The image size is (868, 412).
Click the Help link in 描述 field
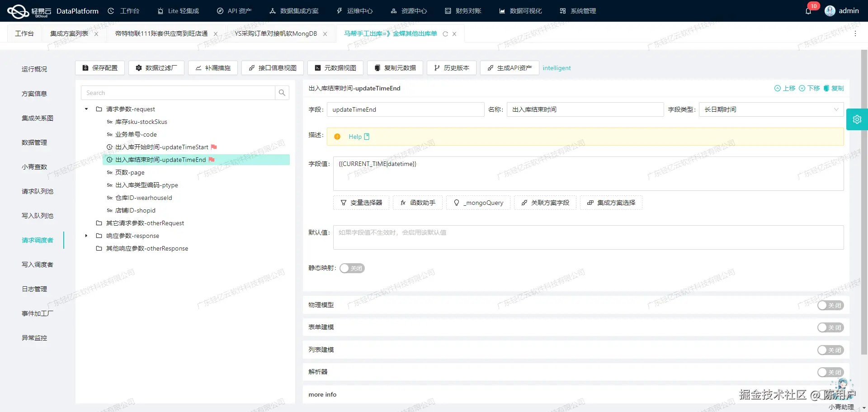click(356, 136)
